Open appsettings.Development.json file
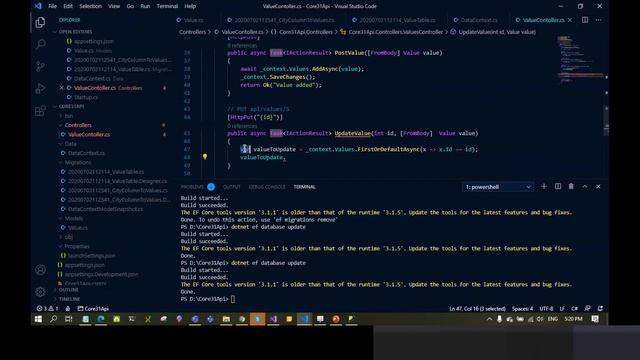The height and width of the screenshot is (360, 640). pyautogui.click(x=101, y=274)
